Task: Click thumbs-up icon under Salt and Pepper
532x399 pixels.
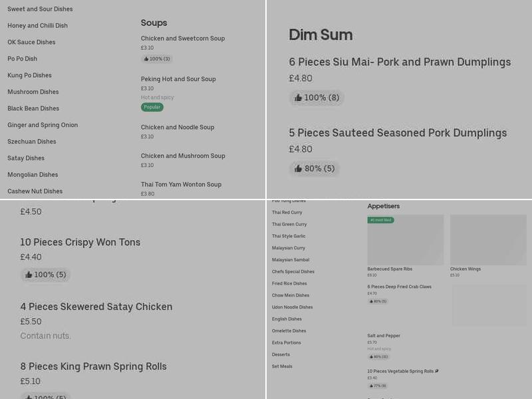Action: coord(371,356)
